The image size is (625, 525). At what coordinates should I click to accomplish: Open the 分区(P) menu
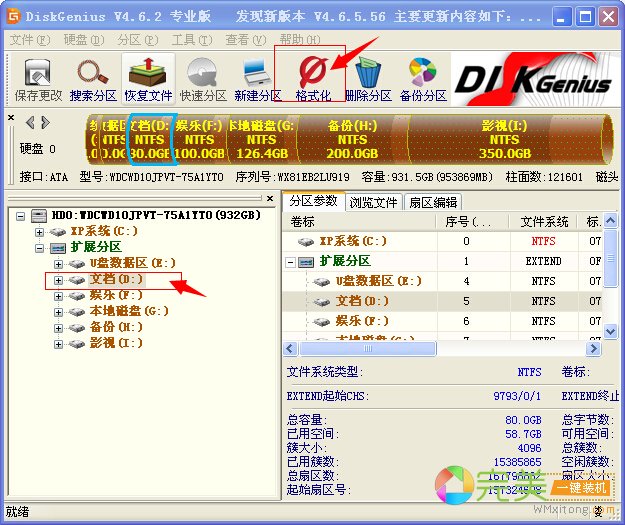pyautogui.click(x=138, y=39)
